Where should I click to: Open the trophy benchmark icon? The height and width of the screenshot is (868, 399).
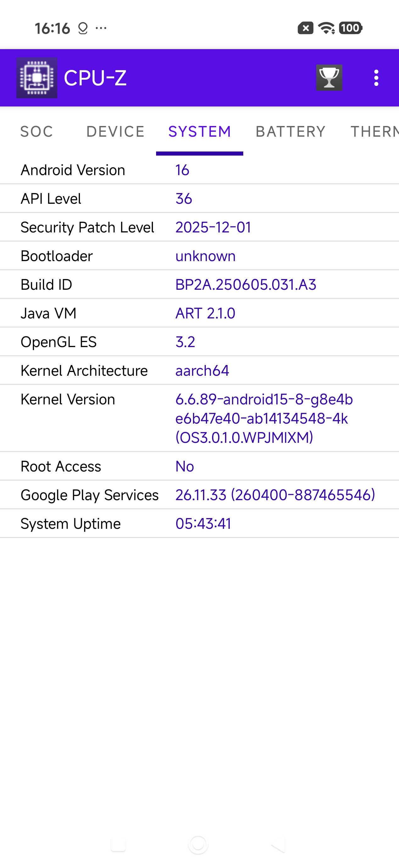[329, 78]
